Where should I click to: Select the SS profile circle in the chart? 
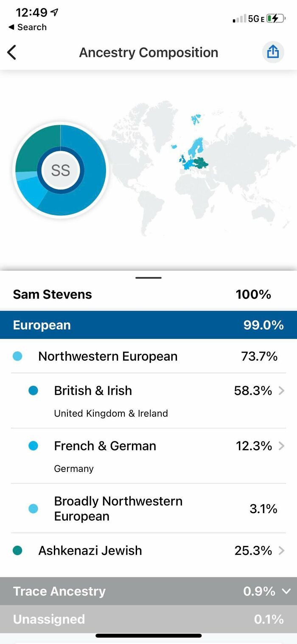61,170
